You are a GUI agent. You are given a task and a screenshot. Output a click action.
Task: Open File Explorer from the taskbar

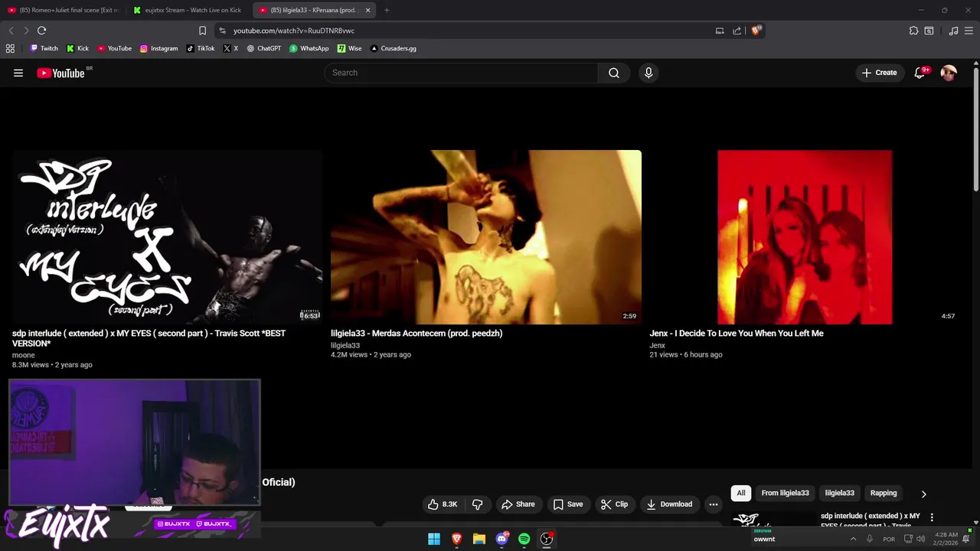[x=479, y=539]
